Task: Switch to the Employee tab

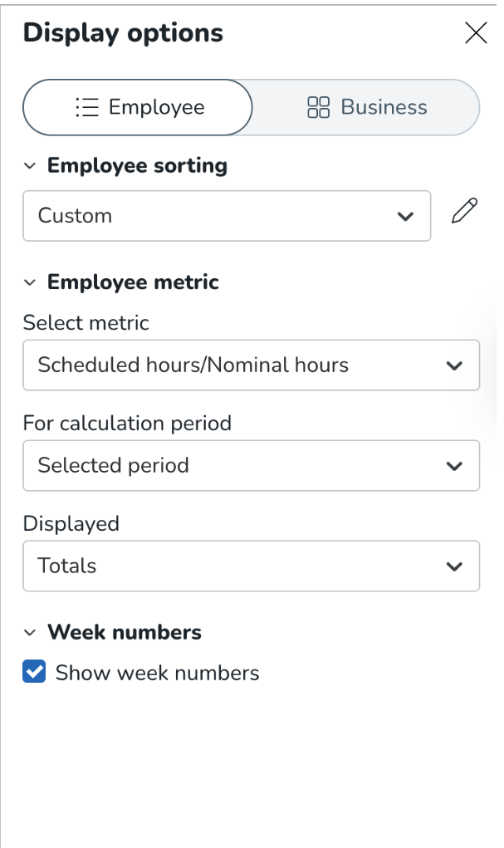Action: 138,108
